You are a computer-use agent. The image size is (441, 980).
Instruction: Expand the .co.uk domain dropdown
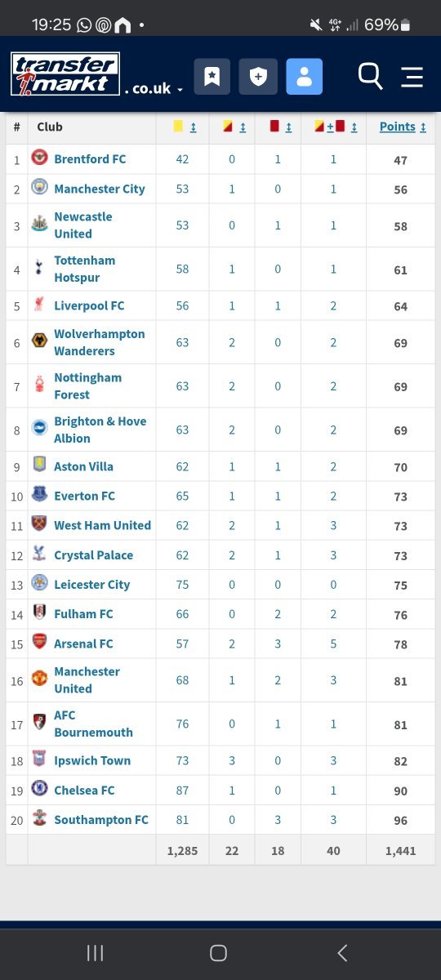coord(154,88)
